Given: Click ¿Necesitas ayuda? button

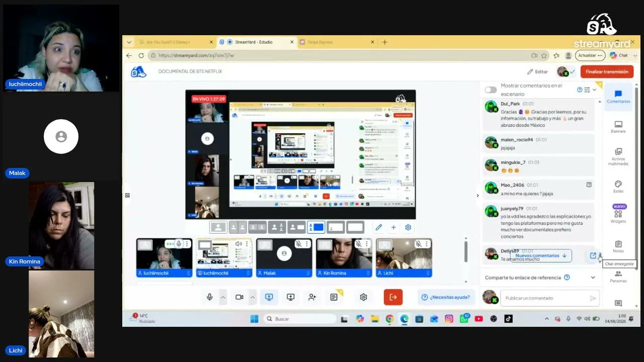Looking at the screenshot, I should tap(446, 297).
